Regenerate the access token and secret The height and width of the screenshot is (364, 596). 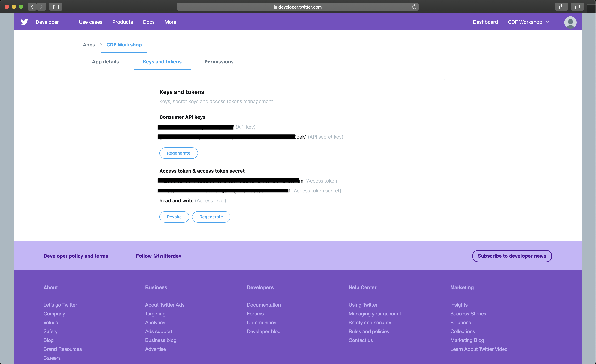click(211, 217)
